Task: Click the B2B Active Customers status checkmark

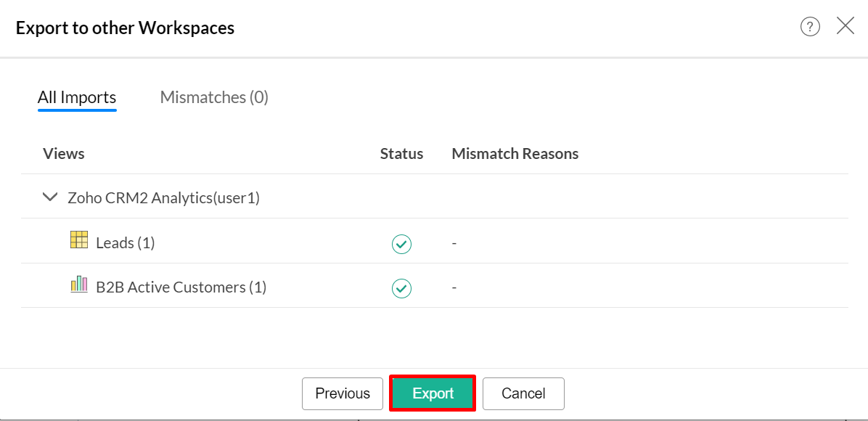Action: click(x=401, y=288)
